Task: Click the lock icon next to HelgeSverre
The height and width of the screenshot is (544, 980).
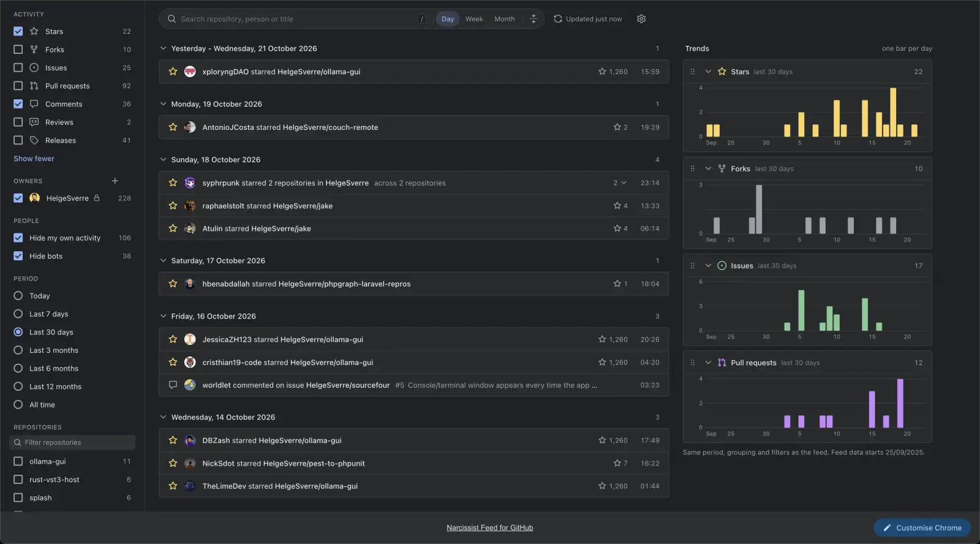Action: coord(97,198)
